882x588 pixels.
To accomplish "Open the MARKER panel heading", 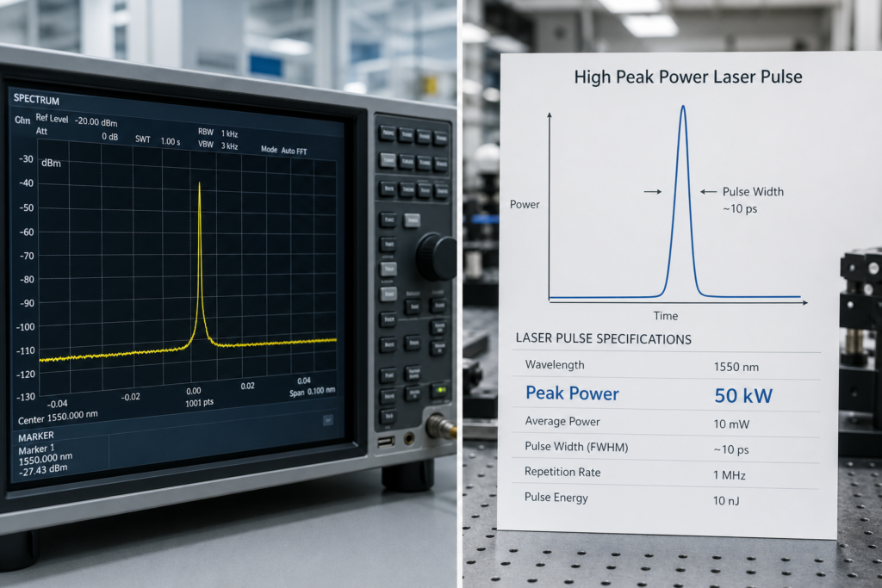I will click(36, 436).
